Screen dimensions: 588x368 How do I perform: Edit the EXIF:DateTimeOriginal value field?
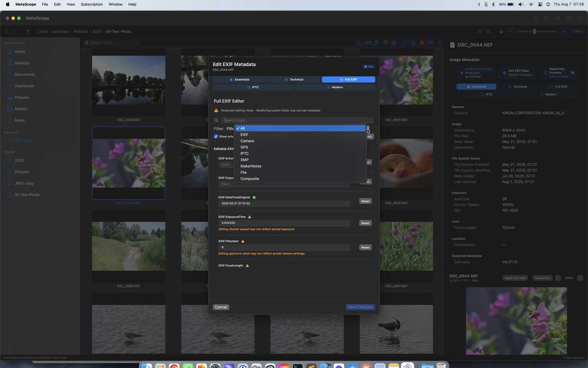click(284, 203)
